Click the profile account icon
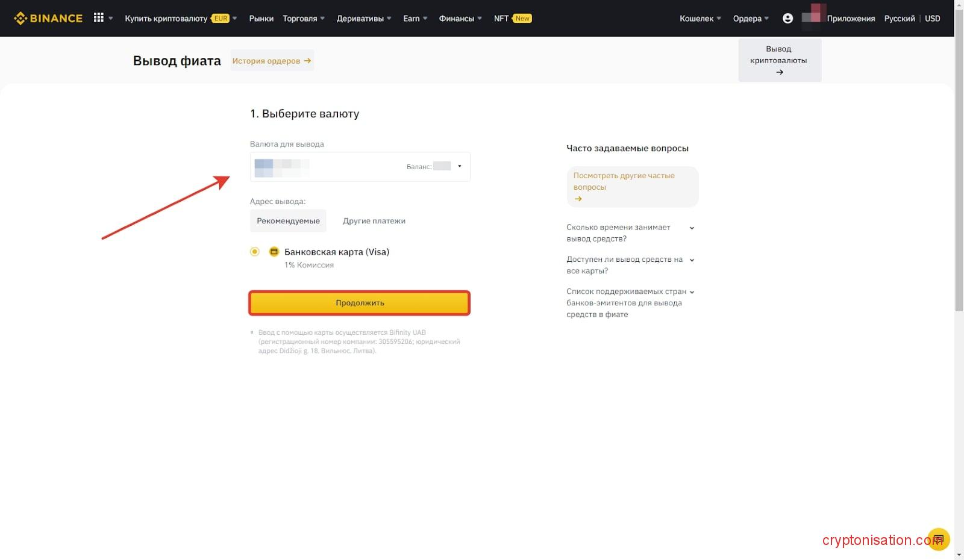Screen dimensions: 964x560 click(787, 18)
